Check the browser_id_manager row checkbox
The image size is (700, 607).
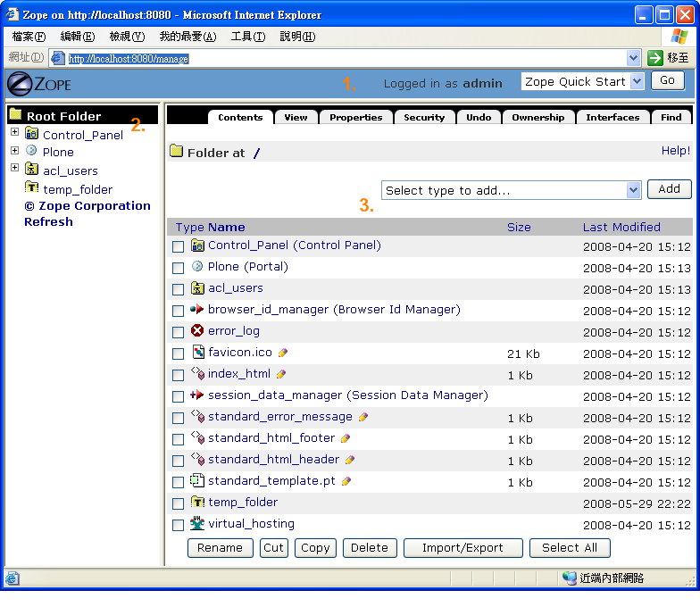click(179, 311)
